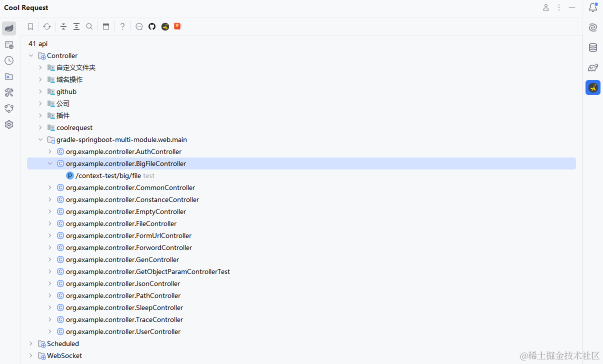Collapse the Controller root node
Screen dimensions: 603x364
pyautogui.click(x=31, y=55)
